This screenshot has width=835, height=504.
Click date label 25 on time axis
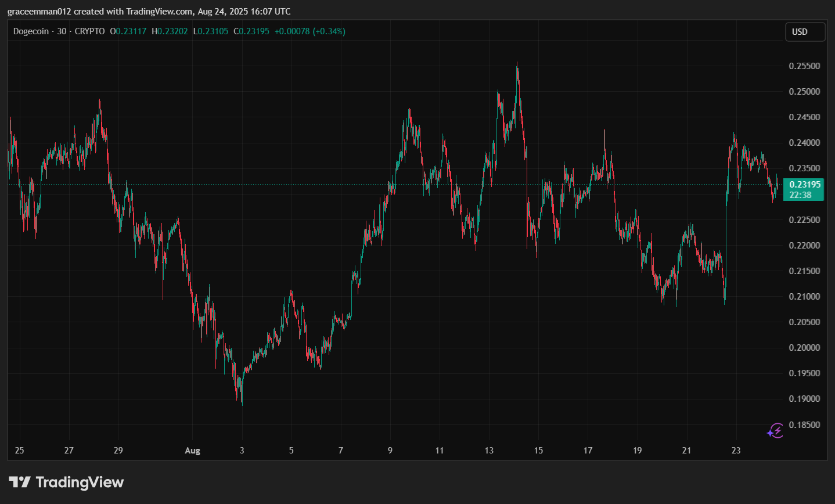pos(20,451)
